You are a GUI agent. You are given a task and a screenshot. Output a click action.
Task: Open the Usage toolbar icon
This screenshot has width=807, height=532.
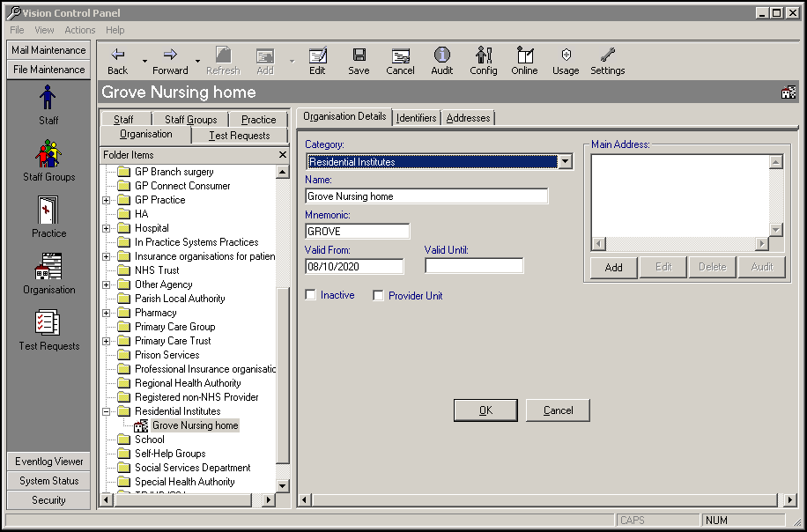click(566, 61)
